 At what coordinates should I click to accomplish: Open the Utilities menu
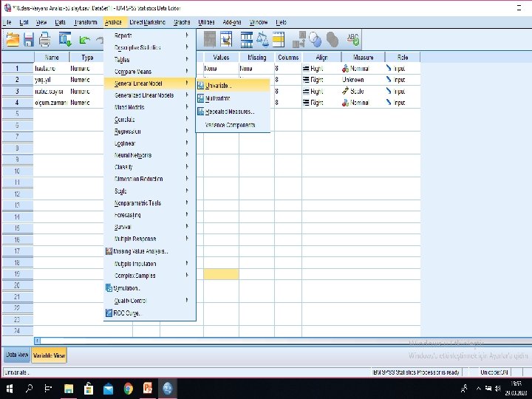206,22
